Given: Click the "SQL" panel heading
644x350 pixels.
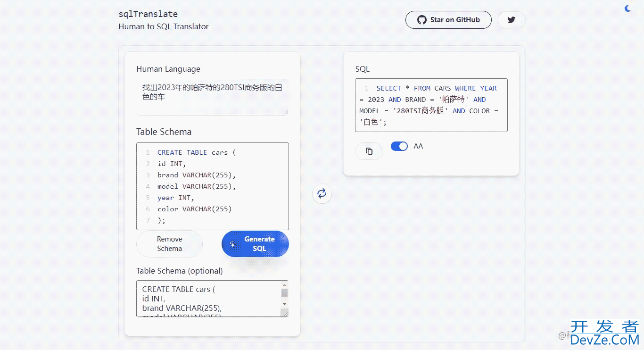Looking at the screenshot, I should click(x=363, y=69).
